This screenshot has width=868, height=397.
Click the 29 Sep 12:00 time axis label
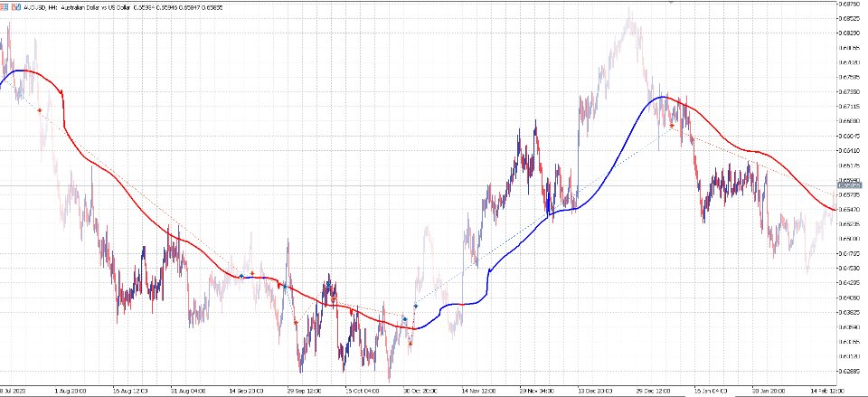tap(302, 391)
